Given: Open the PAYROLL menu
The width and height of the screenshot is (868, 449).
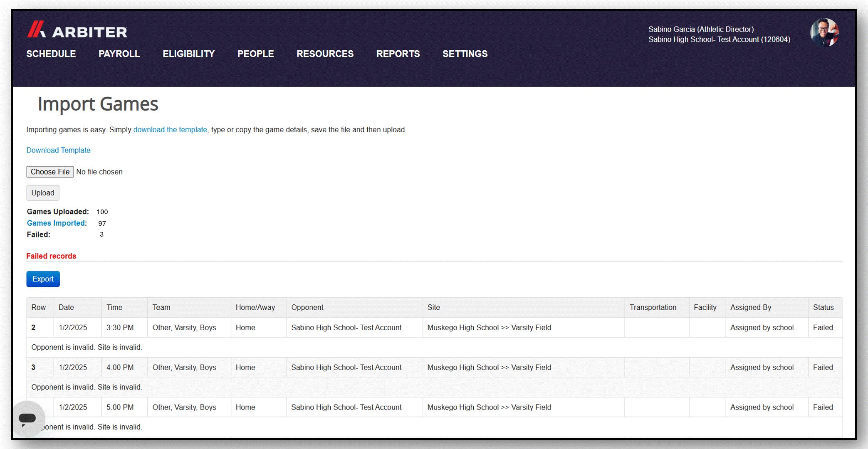Looking at the screenshot, I should click(119, 54).
